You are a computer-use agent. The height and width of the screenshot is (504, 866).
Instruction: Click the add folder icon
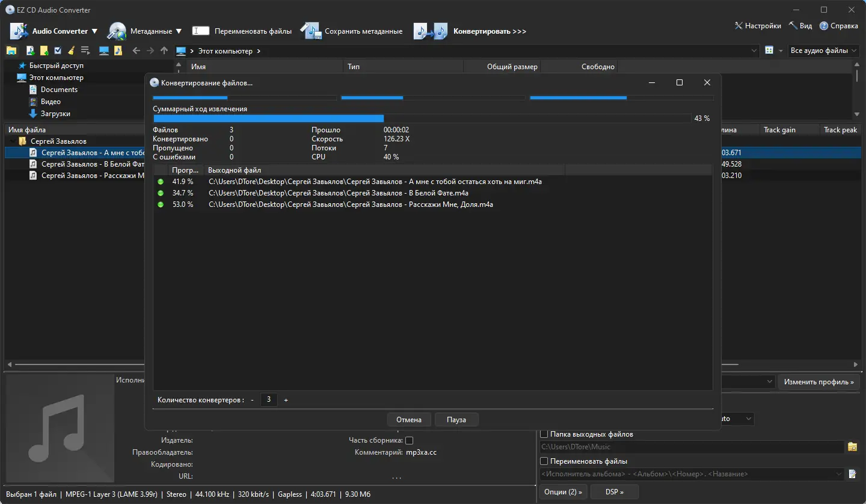tap(44, 51)
